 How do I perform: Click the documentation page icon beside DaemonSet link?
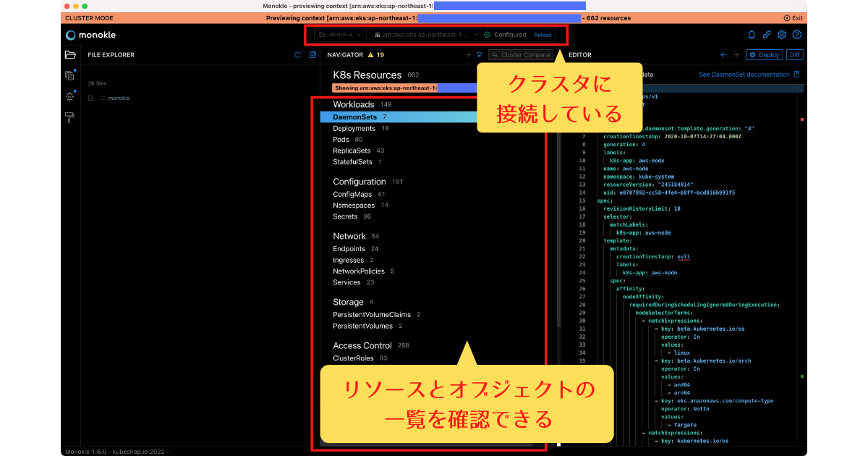pos(797,75)
